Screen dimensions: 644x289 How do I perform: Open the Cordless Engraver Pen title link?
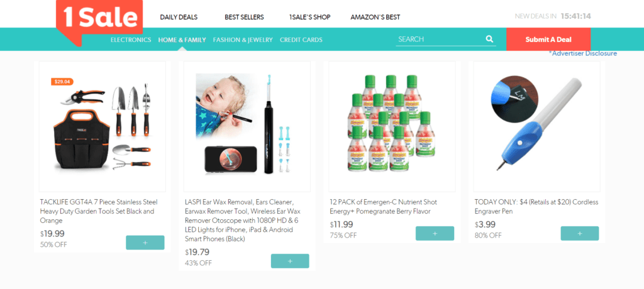[x=536, y=207]
